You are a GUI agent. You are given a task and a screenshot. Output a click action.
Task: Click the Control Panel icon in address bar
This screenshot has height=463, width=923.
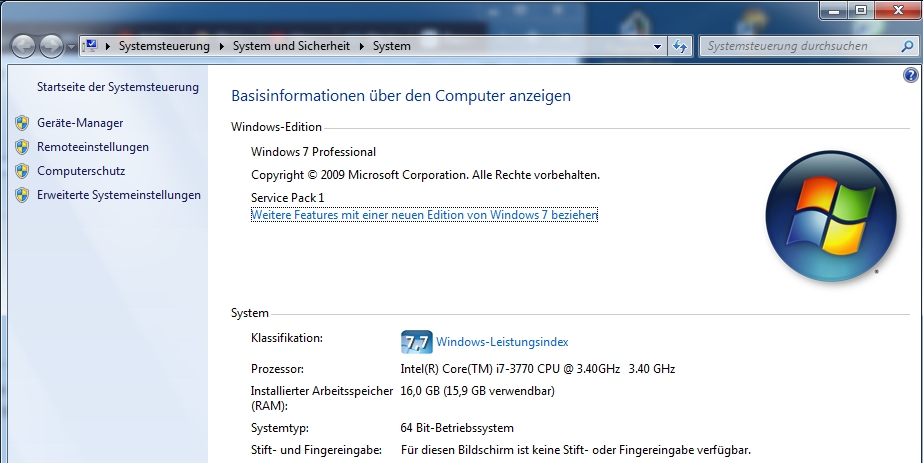[x=90, y=46]
